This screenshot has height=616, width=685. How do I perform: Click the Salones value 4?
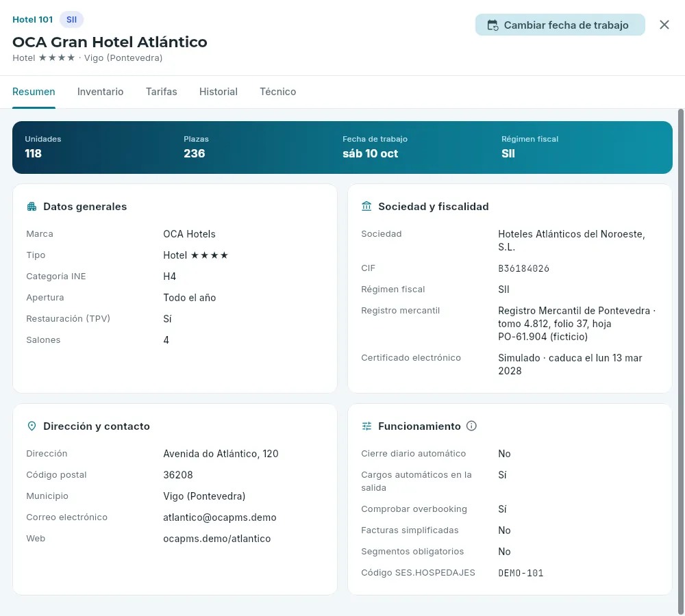166,340
